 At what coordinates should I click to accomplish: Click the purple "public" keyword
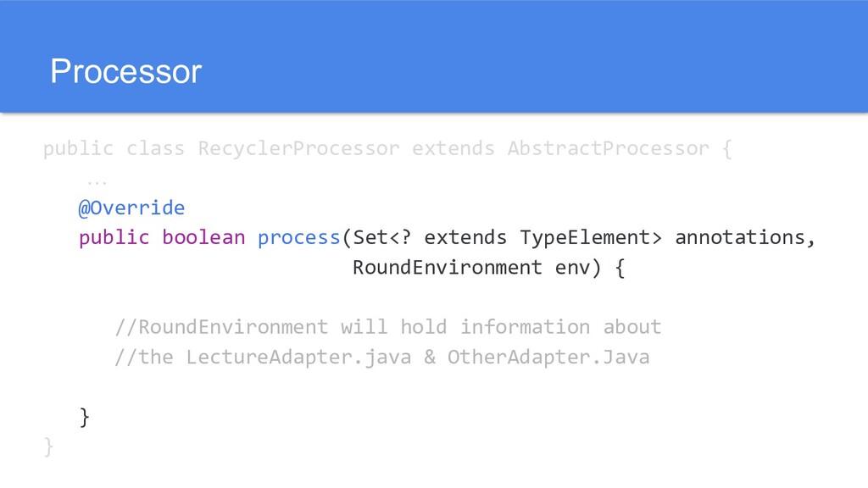coord(114,237)
